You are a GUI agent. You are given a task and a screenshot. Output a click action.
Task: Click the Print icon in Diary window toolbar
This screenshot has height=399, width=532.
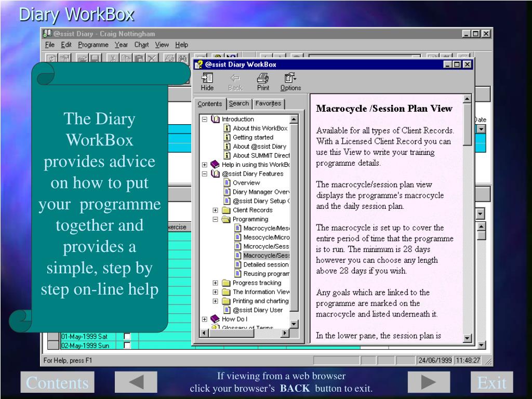click(170, 58)
